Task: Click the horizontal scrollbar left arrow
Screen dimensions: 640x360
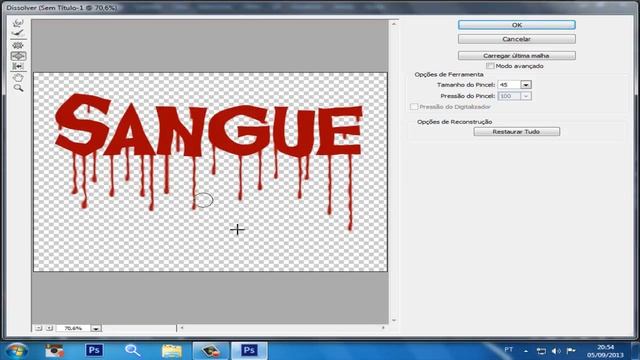Action: (182, 328)
